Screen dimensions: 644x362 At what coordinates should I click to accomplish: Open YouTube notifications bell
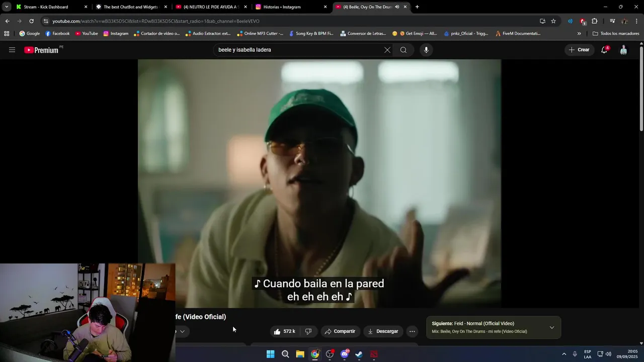(604, 50)
